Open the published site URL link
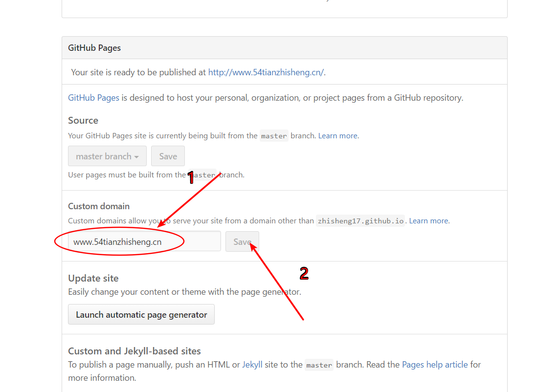The height and width of the screenshot is (392, 559). pos(266,72)
